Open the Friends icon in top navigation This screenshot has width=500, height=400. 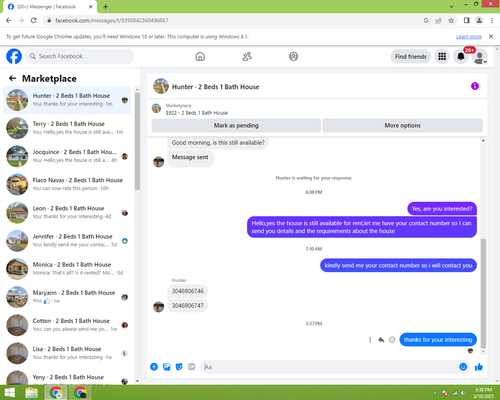pyautogui.click(x=247, y=56)
